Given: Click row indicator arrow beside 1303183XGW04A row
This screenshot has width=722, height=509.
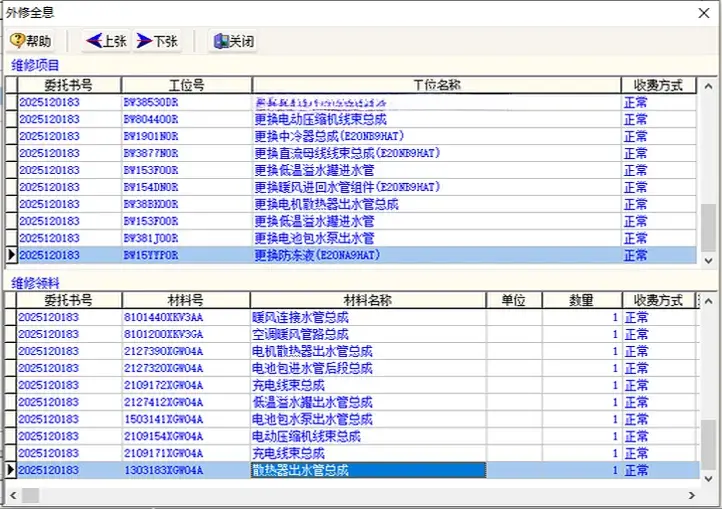Looking at the screenshot, I should (x=11, y=470).
